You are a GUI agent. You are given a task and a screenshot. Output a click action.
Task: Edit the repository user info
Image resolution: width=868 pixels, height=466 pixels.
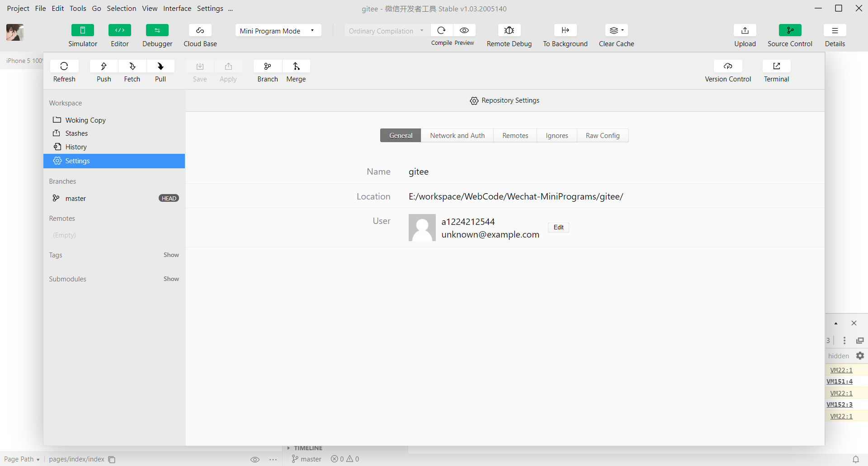558,228
